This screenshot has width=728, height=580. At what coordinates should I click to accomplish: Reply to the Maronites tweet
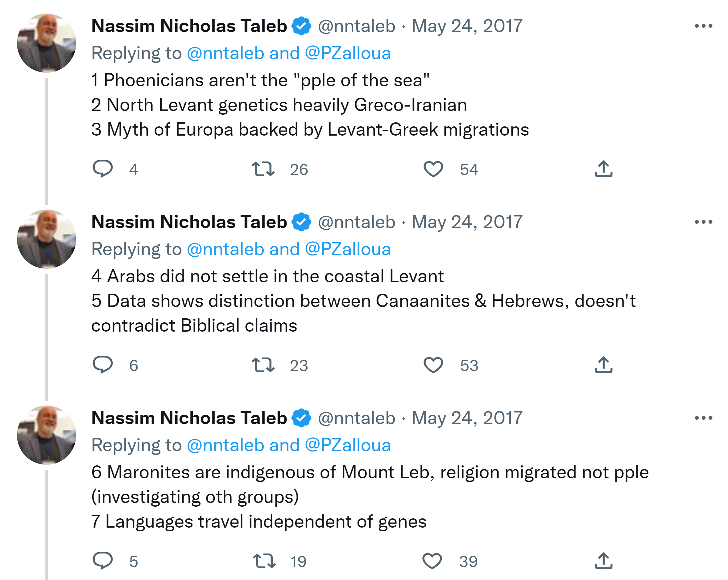[x=103, y=561]
